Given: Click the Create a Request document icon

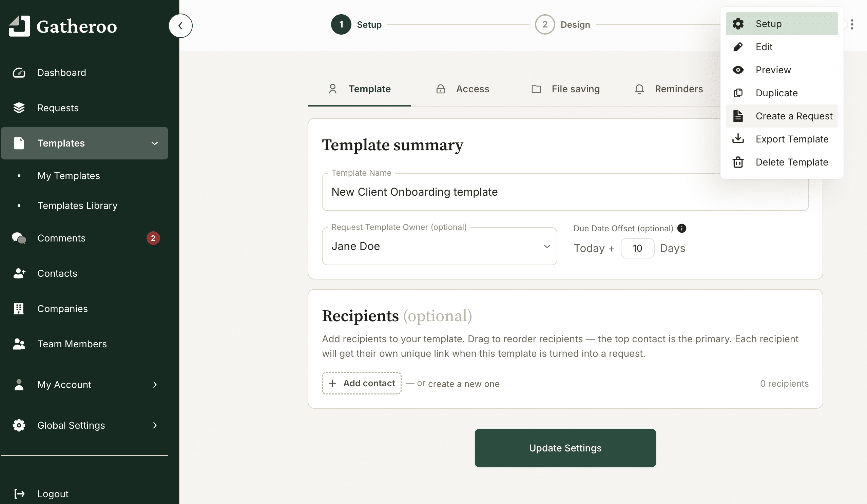Looking at the screenshot, I should coord(738,116).
